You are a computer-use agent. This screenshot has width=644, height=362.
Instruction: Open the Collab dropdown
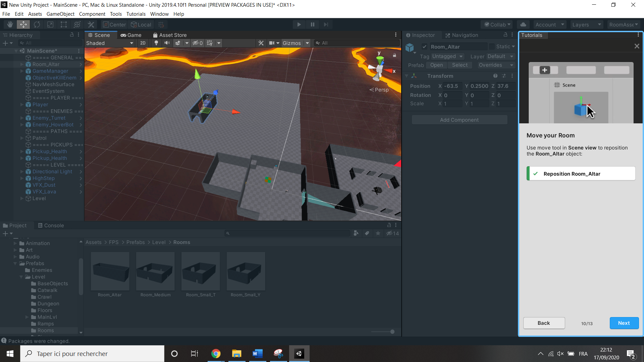coord(497,24)
